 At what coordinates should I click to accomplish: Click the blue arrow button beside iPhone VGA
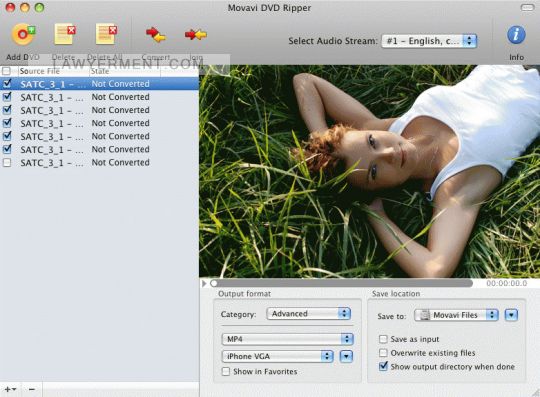tap(346, 356)
